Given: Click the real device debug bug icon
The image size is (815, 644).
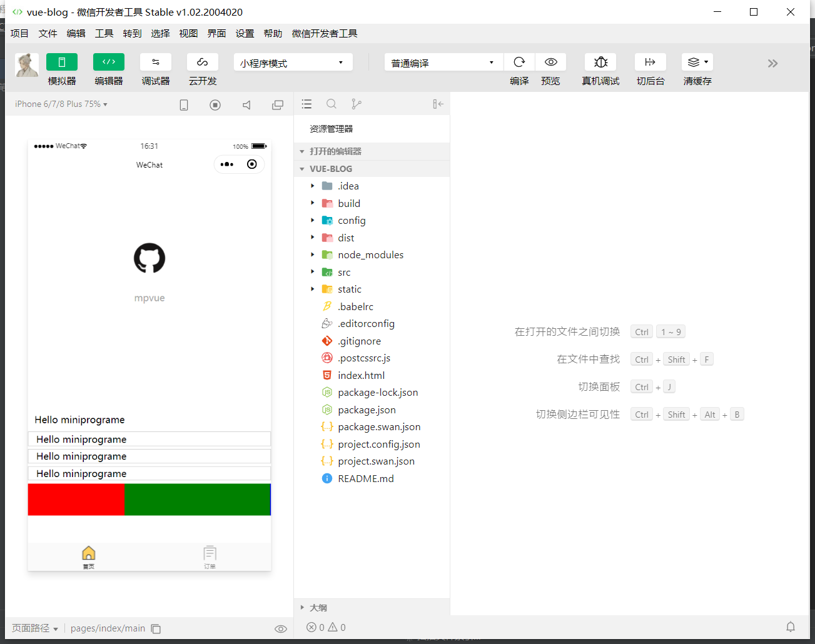Looking at the screenshot, I should pos(600,62).
